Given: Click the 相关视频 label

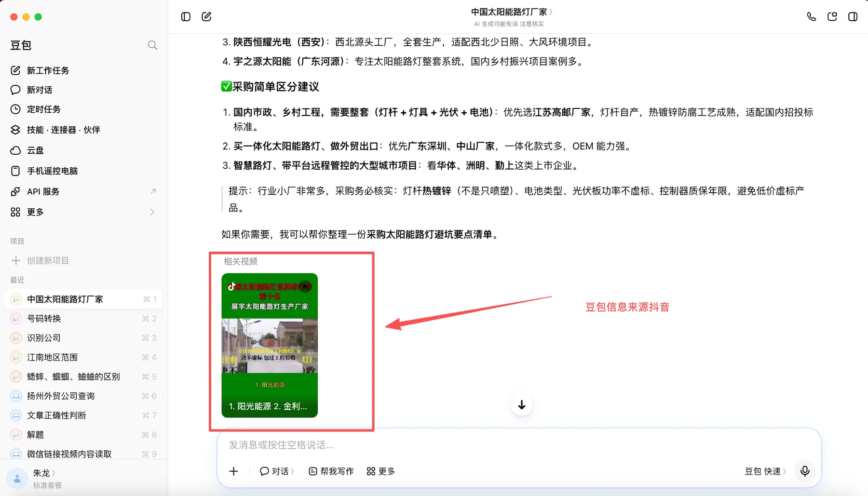Looking at the screenshot, I should [240, 261].
